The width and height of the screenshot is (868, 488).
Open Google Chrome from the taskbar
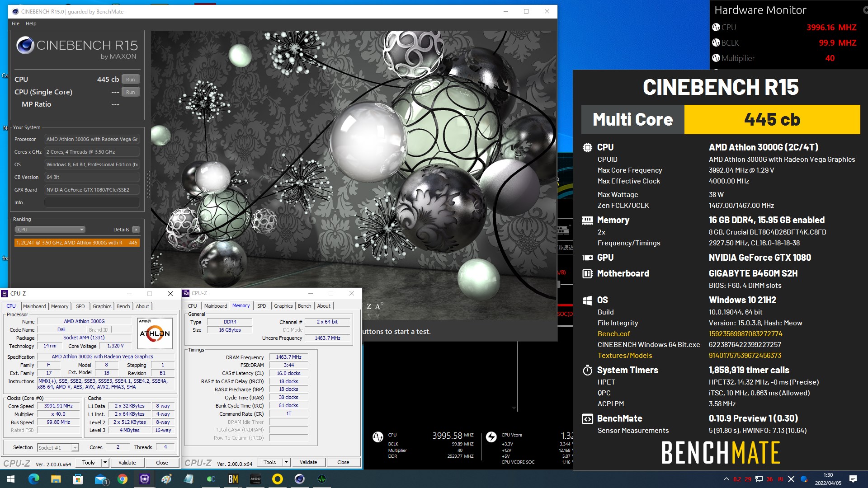123,479
